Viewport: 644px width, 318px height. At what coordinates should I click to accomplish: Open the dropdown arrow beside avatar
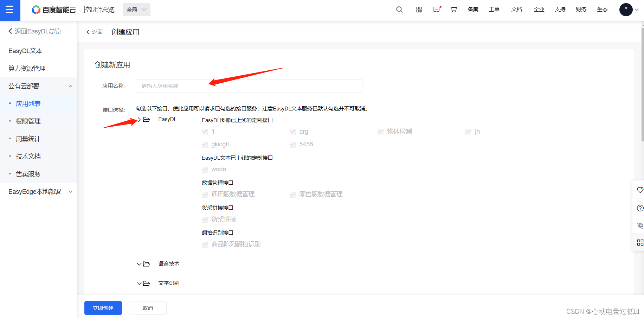(637, 10)
